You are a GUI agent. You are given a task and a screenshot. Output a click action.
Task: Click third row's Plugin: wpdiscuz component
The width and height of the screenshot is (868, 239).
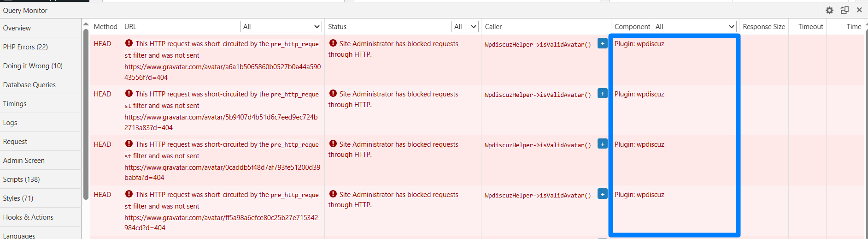pos(639,144)
